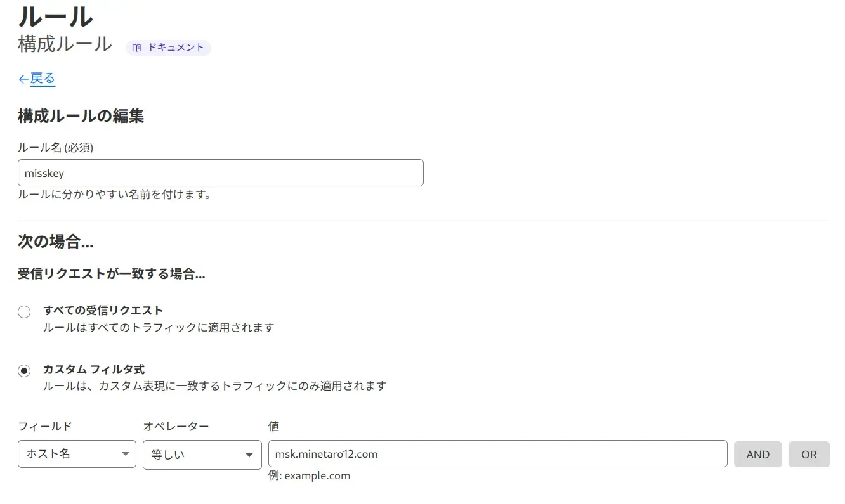Open the フィールド dropdown showing ホスト名
Screen dimensions: 845x504
[x=77, y=454]
